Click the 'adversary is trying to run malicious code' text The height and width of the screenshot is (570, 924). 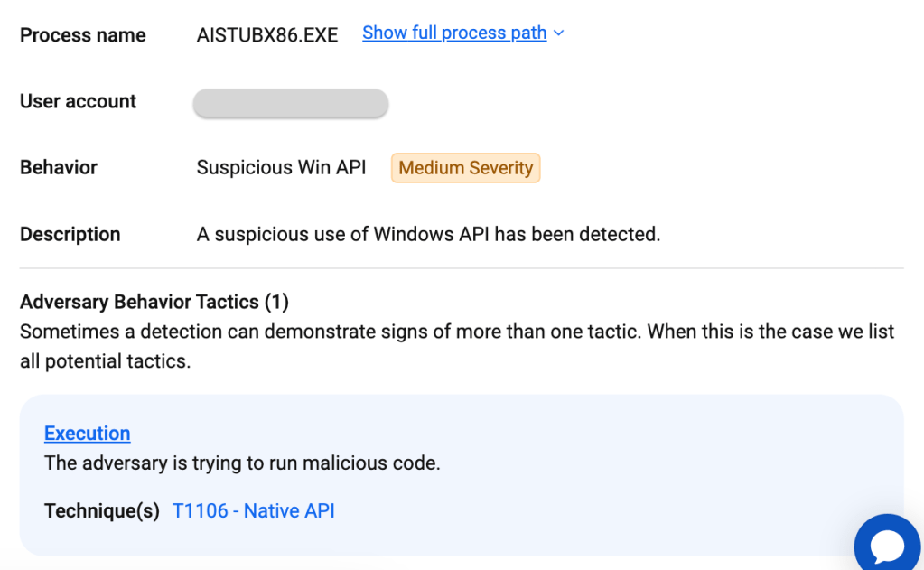(x=242, y=463)
